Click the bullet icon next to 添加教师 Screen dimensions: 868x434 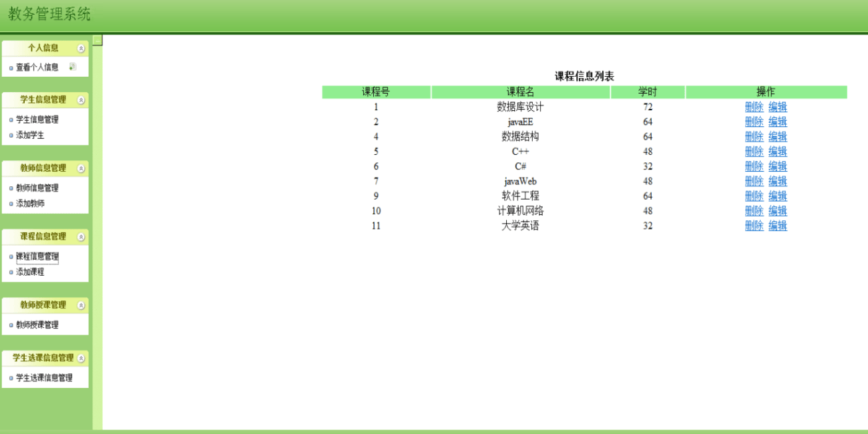10,202
